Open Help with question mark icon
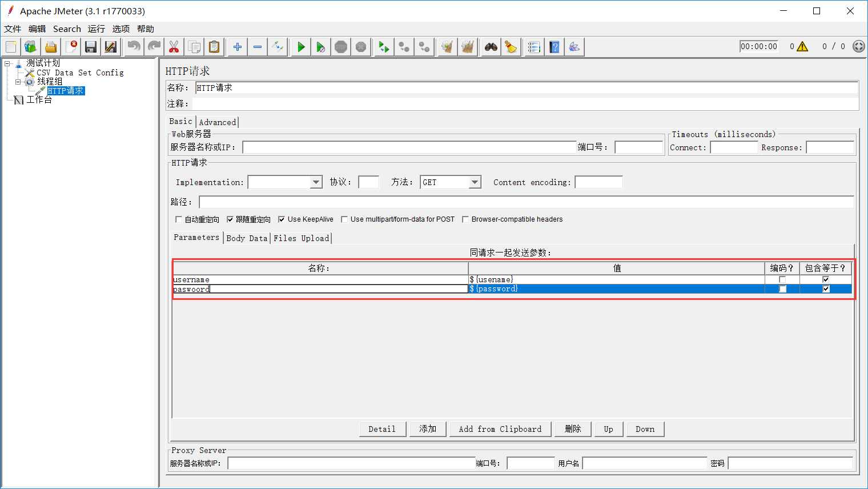Image resolution: width=868 pixels, height=489 pixels. [554, 47]
